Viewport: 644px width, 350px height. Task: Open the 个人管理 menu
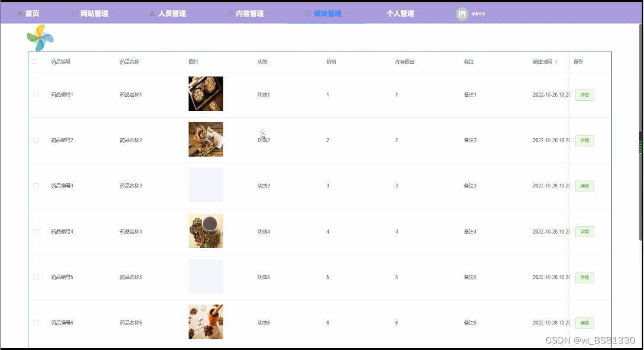pyautogui.click(x=400, y=14)
